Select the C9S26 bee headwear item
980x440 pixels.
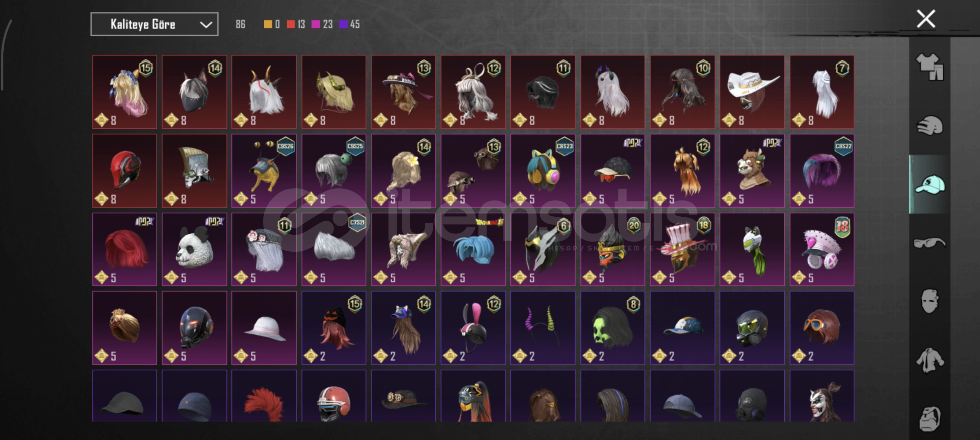point(264,171)
